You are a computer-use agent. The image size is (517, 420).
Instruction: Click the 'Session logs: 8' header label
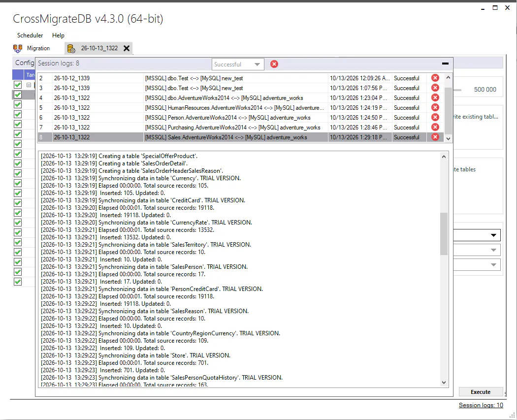[x=59, y=64]
